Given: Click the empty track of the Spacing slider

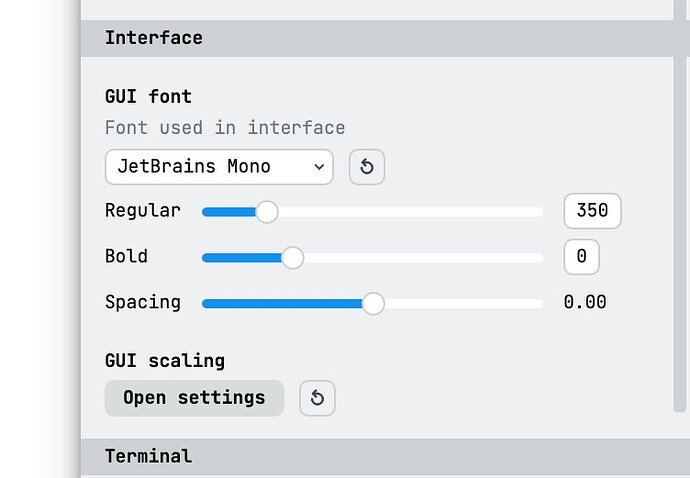Looking at the screenshot, I should (463, 304).
